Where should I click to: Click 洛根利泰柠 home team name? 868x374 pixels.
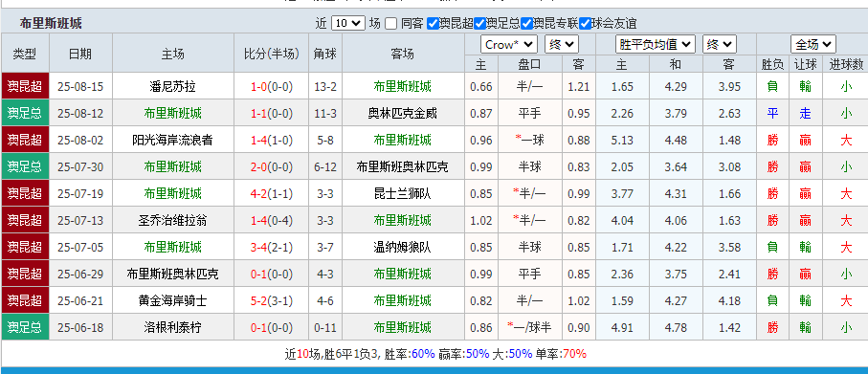(172, 327)
